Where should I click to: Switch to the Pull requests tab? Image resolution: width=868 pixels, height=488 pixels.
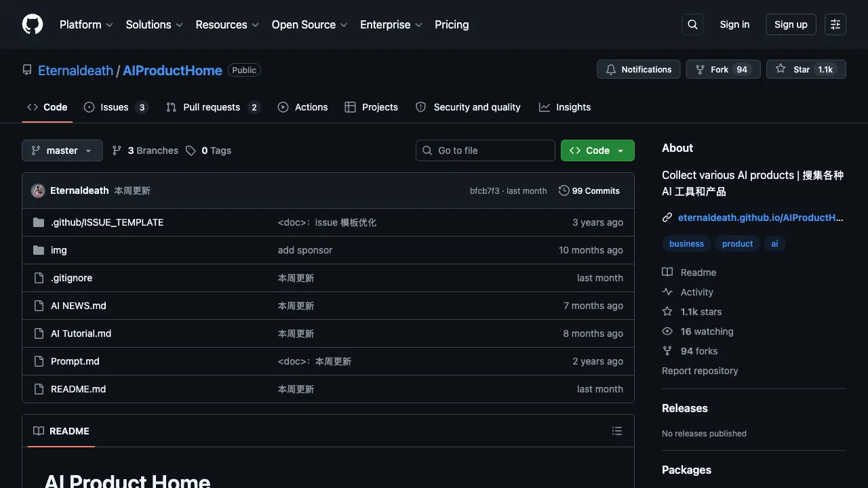point(213,107)
